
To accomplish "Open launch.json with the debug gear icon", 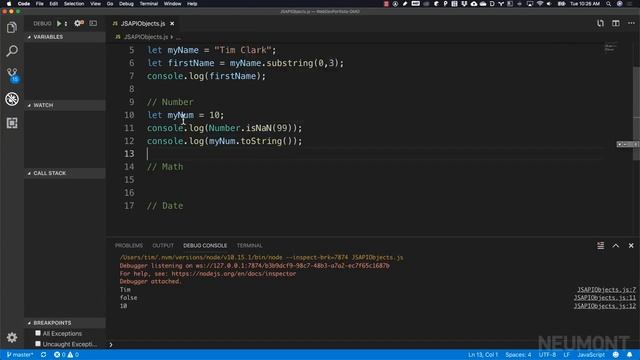I will [78, 24].
